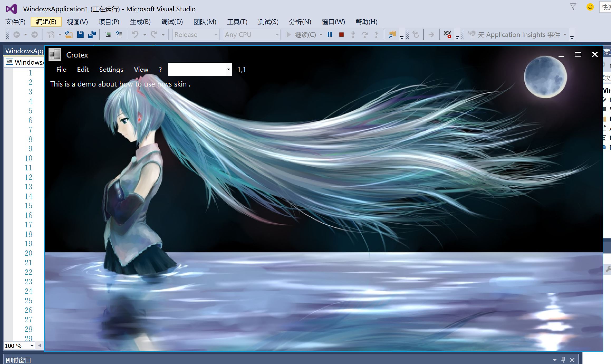Open the Navigate Backward history dropdown
Screen dimensions: 611x364
click(26, 35)
